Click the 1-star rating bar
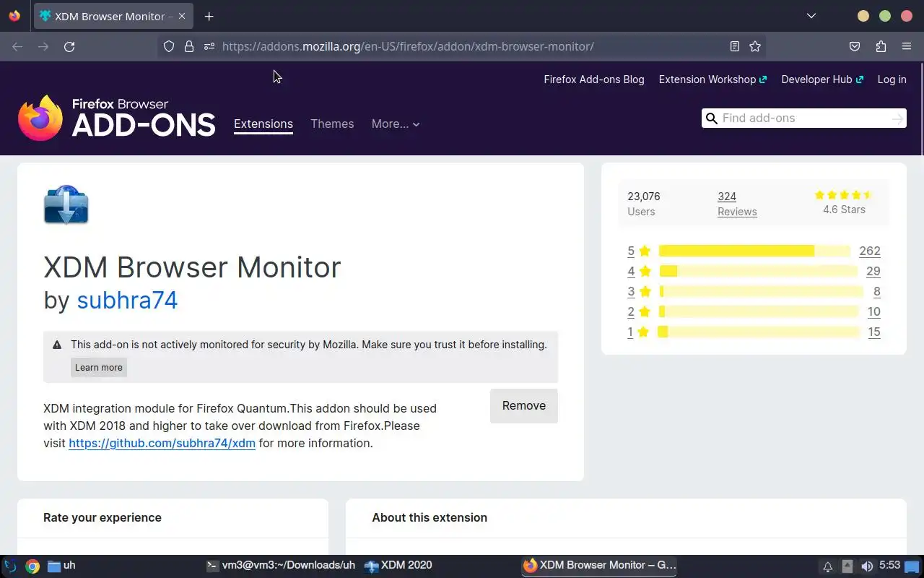924x578 pixels. 759,332
